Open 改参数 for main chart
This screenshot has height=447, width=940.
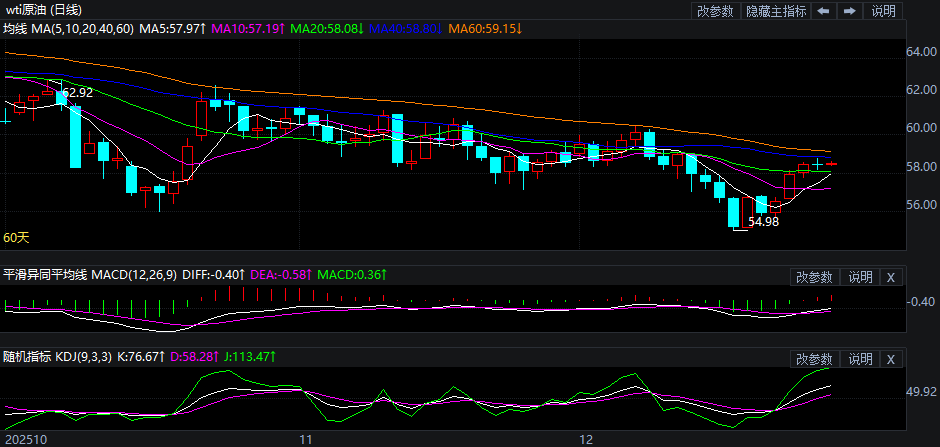click(x=715, y=11)
